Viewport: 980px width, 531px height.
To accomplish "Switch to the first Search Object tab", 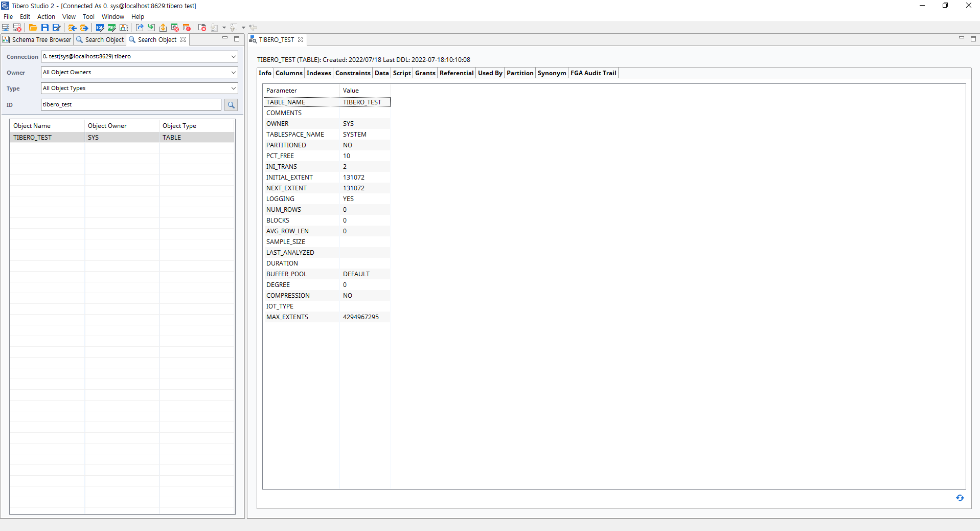I will (100, 39).
